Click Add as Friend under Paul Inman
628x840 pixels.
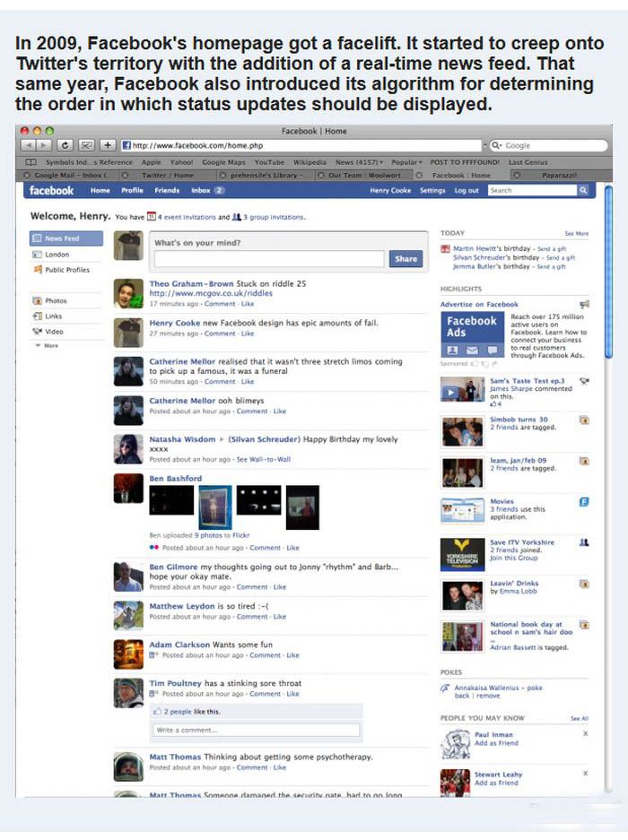[498, 743]
